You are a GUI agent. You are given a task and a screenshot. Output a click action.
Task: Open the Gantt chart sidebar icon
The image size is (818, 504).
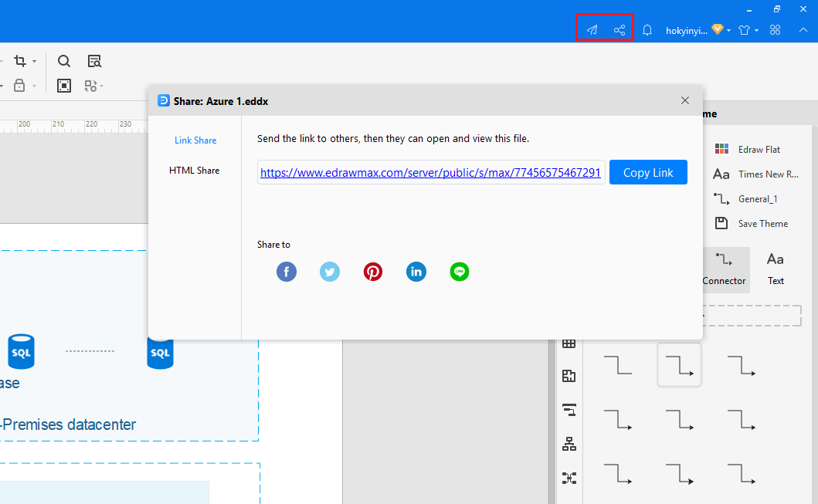click(x=569, y=410)
